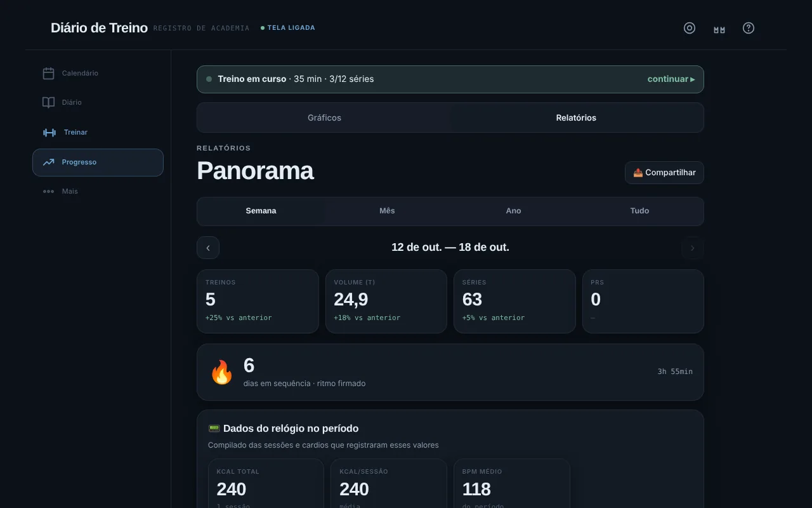Click the Panorama page heading
Viewport: 812px width, 508px height.
point(255,171)
